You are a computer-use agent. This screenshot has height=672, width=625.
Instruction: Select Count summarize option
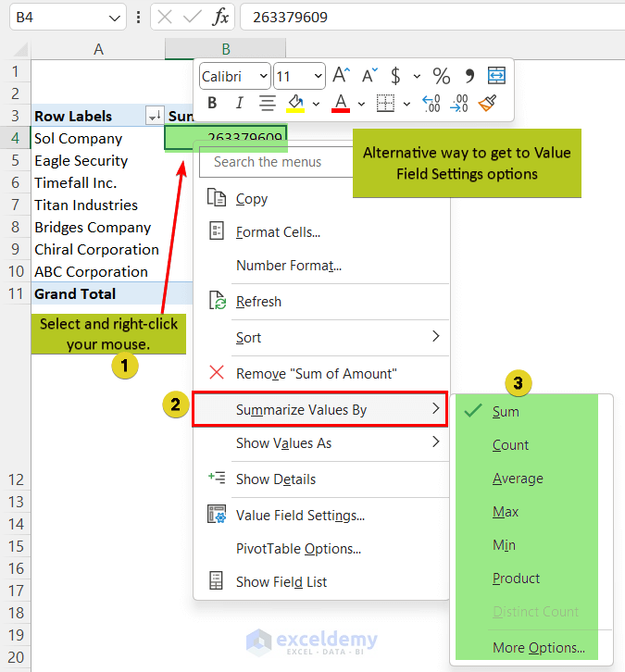pyautogui.click(x=531, y=445)
